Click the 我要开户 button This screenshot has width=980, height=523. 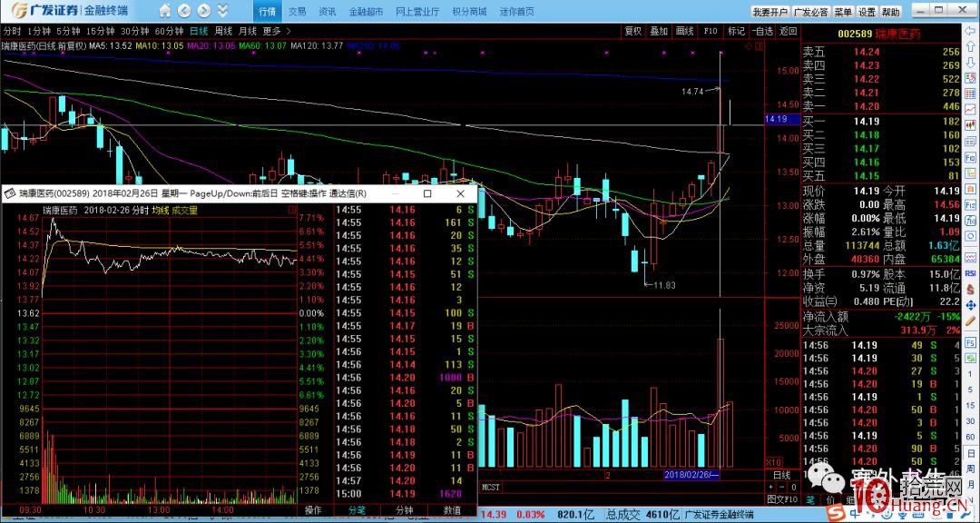769,12
